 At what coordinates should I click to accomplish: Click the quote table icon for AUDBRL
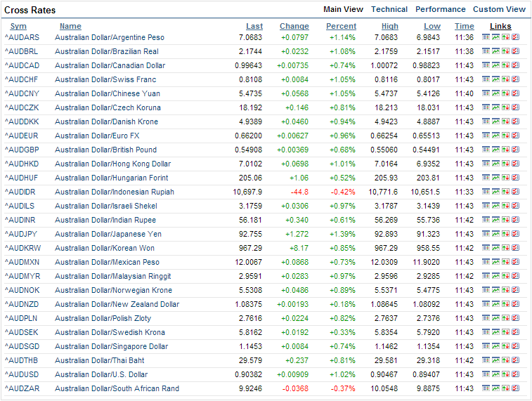[x=486, y=51]
